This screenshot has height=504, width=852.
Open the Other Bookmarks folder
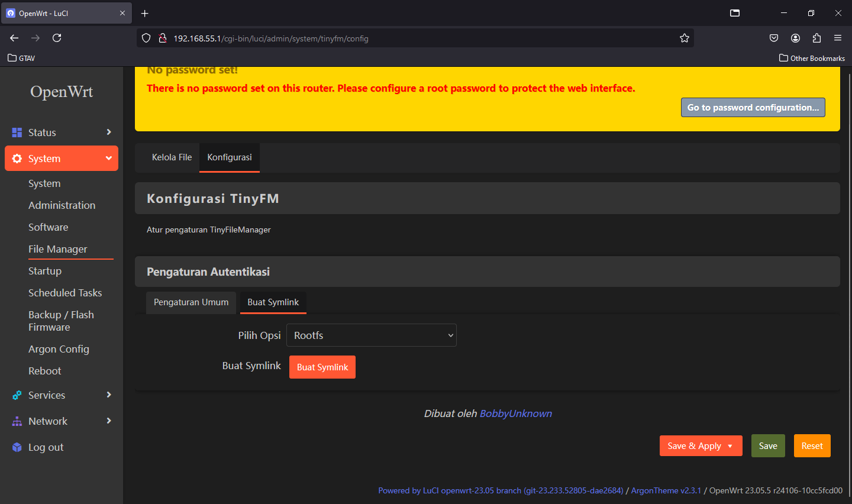[x=812, y=58]
